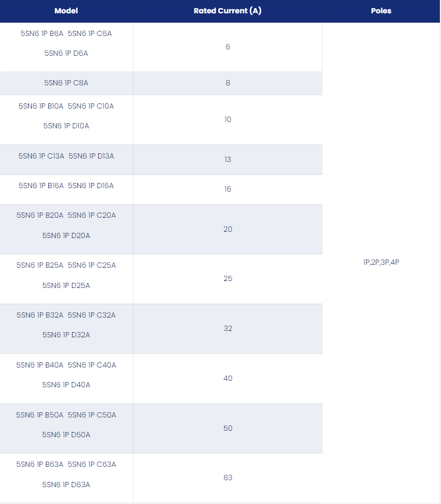
Task: Click the 1P,2P,3P,4P poles value
Action: point(381,262)
